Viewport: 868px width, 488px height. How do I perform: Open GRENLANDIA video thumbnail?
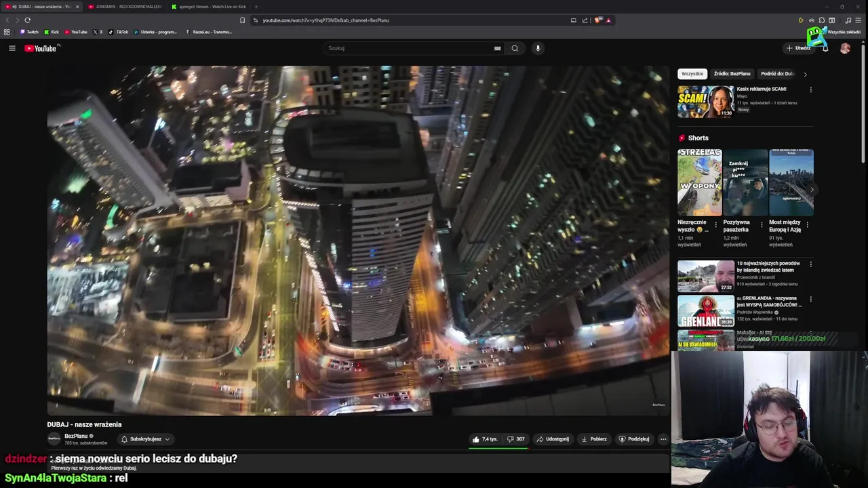705,310
